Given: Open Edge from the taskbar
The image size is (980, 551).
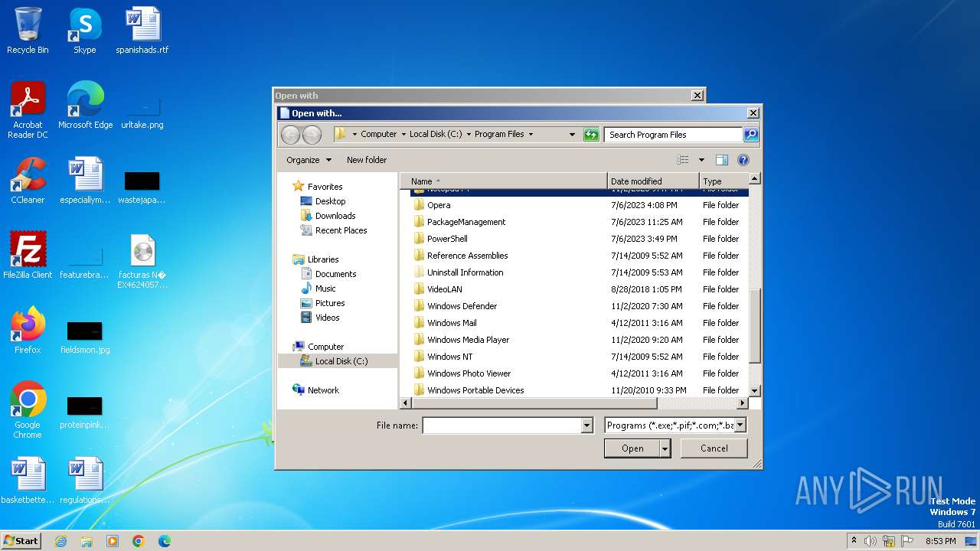Looking at the screenshot, I should pos(165,541).
